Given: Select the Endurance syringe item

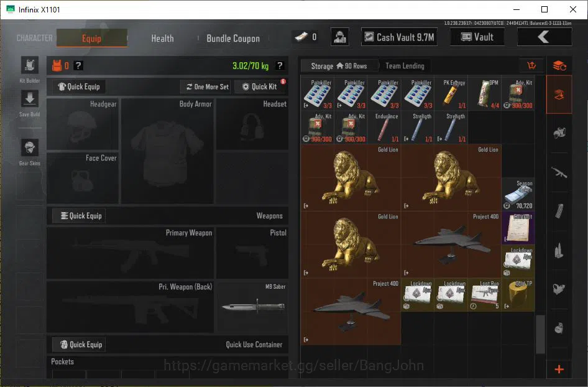Looking at the screenshot, I should tap(384, 128).
